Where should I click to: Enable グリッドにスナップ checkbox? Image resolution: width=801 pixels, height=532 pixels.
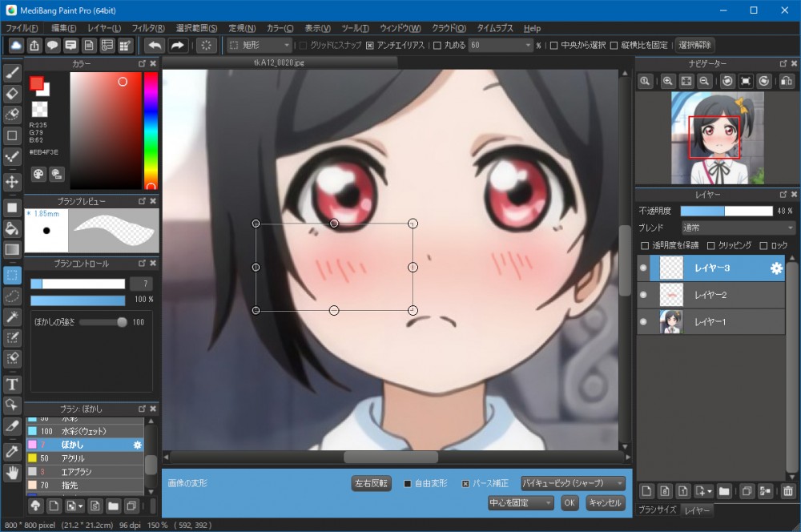click(x=303, y=46)
